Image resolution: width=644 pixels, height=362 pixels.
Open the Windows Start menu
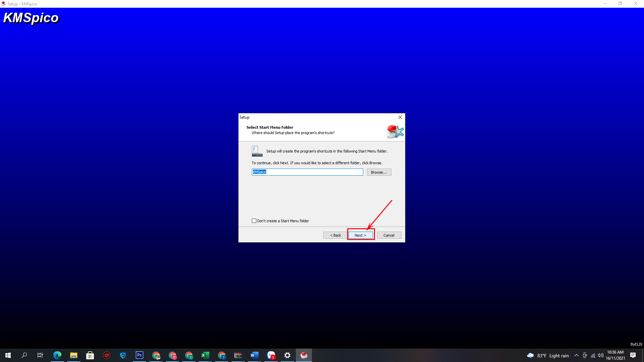(8, 355)
